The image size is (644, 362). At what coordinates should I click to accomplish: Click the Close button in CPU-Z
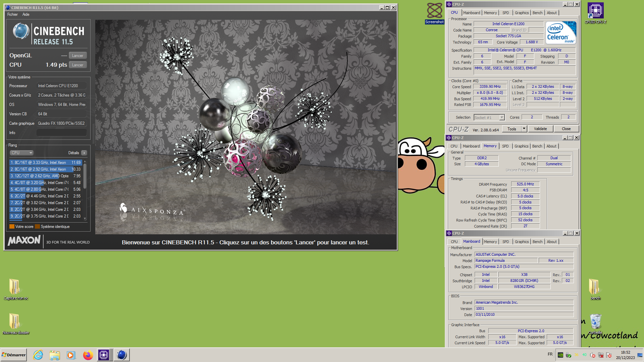[566, 129]
